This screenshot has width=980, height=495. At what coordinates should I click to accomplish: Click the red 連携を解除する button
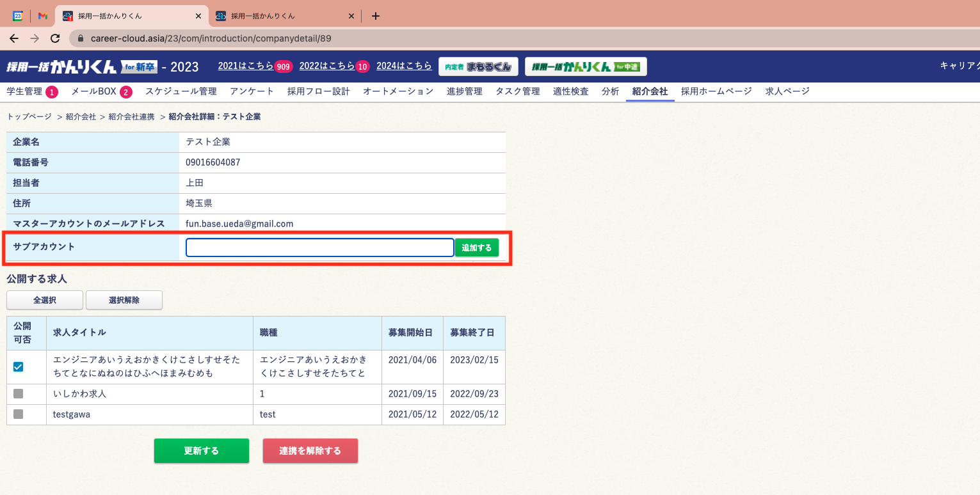coord(310,451)
